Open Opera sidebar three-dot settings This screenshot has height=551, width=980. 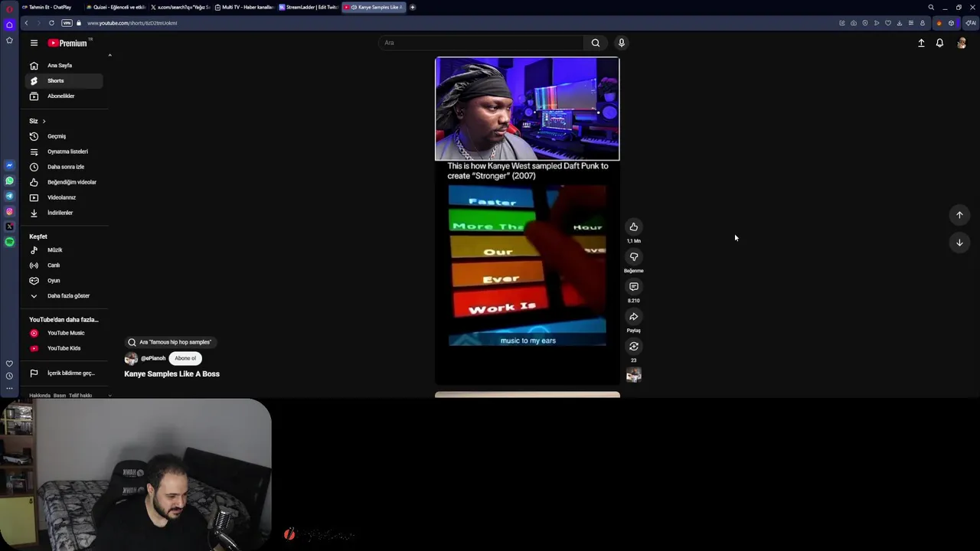point(9,388)
